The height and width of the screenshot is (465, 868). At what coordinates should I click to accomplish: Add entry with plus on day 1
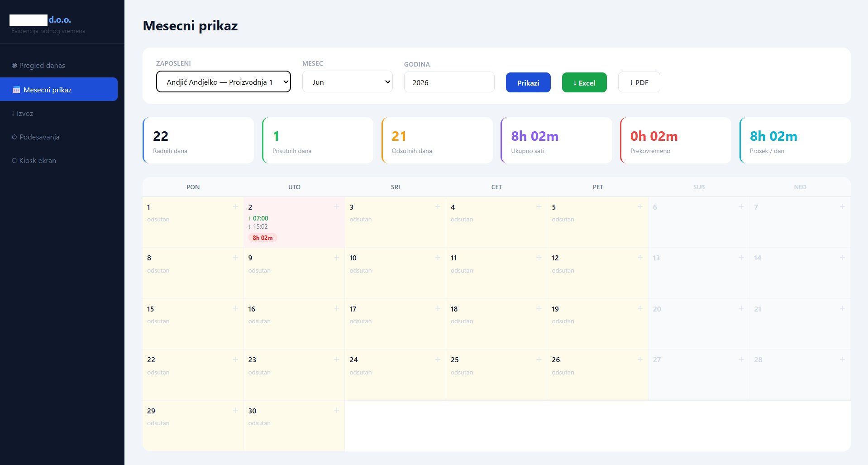(235, 206)
